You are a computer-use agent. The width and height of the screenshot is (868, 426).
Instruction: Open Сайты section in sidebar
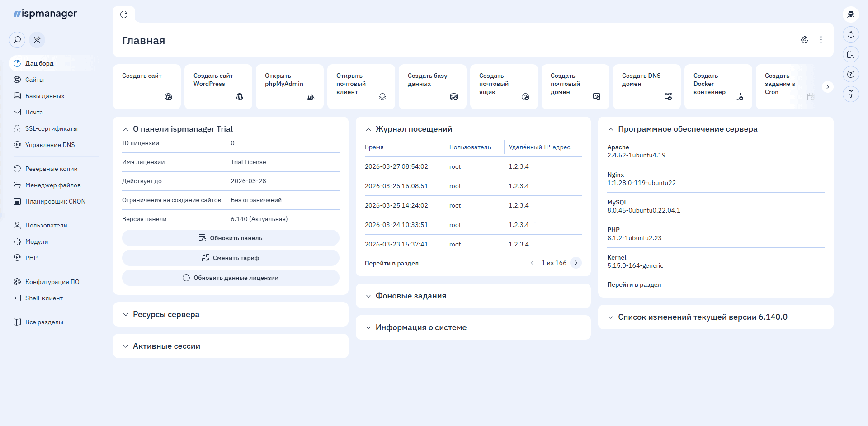point(51,80)
